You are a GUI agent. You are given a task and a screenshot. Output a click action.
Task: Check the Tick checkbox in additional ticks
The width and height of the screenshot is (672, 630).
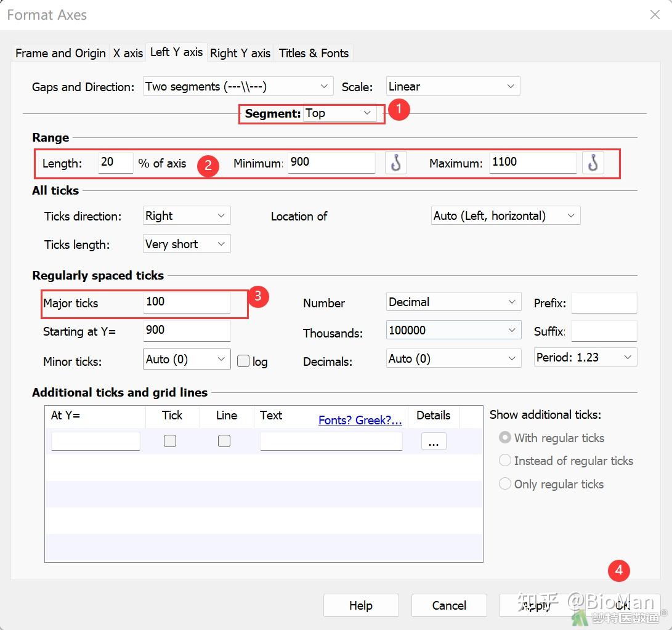(x=170, y=440)
